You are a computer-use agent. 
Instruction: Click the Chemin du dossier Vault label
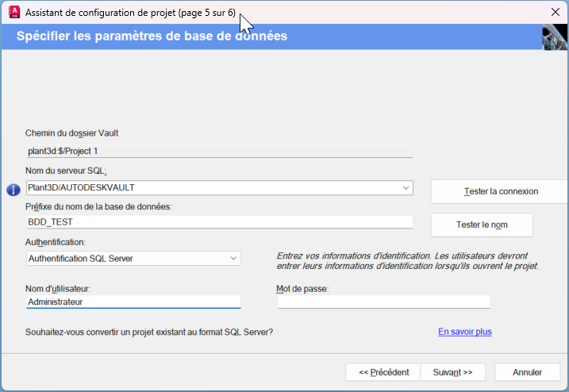click(72, 133)
